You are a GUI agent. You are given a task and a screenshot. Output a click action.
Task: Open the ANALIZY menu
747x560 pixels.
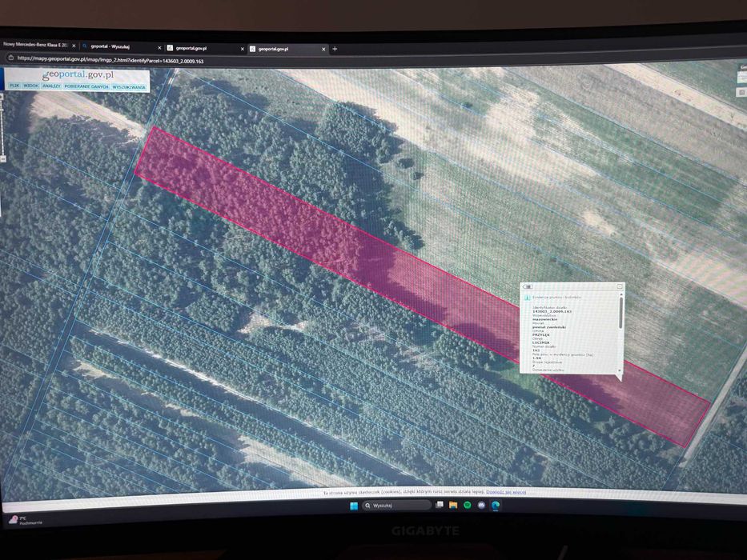[x=51, y=86]
